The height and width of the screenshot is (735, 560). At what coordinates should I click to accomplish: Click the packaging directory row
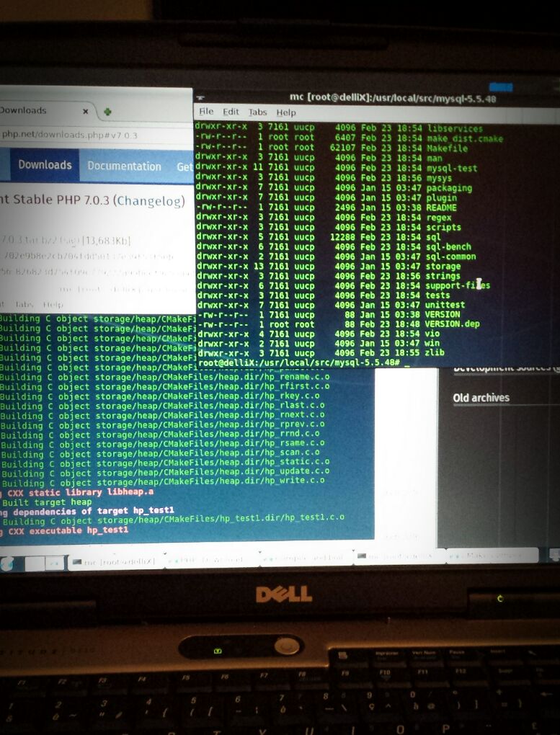coord(334,187)
